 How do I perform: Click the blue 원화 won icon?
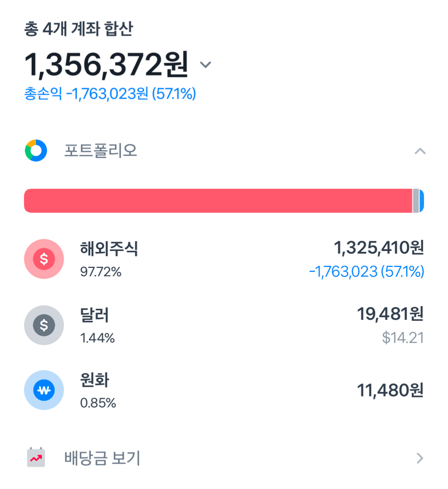point(44,390)
